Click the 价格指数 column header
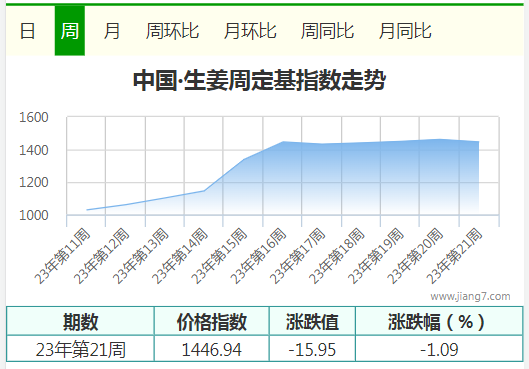 pyautogui.click(x=212, y=321)
